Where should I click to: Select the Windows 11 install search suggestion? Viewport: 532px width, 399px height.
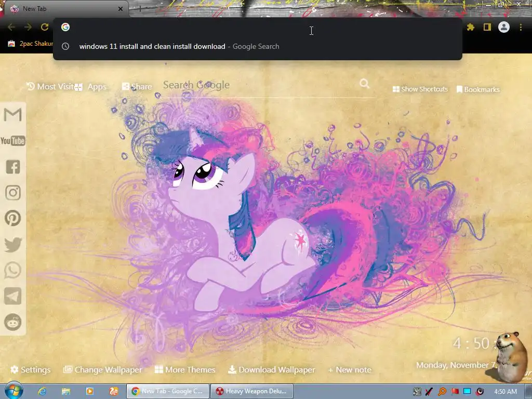[x=258, y=46]
